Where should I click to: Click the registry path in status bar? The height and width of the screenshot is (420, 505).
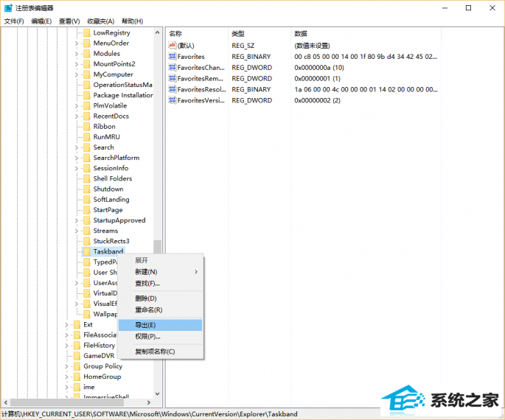pos(149,414)
